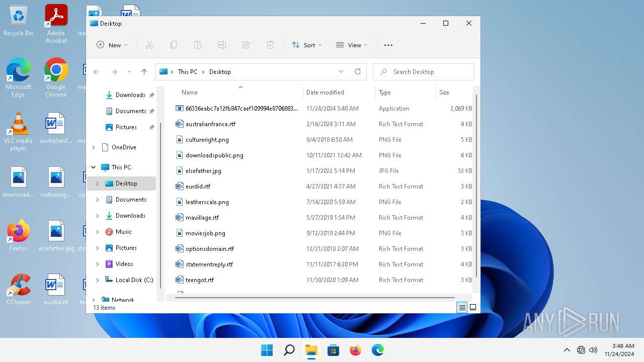Select Network in navigation pane

[x=122, y=300]
